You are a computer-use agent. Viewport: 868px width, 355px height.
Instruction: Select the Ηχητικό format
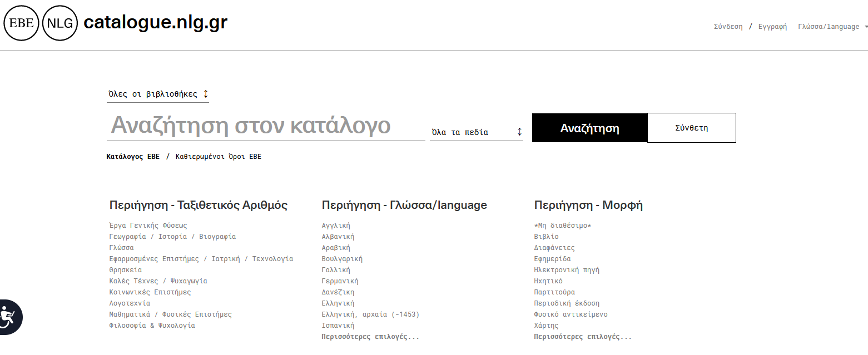click(548, 281)
